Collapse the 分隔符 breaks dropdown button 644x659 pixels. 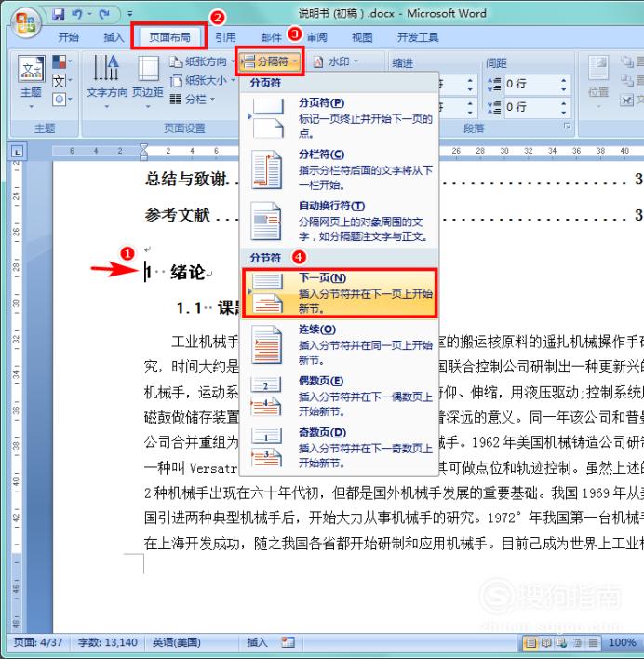pos(270,61)
